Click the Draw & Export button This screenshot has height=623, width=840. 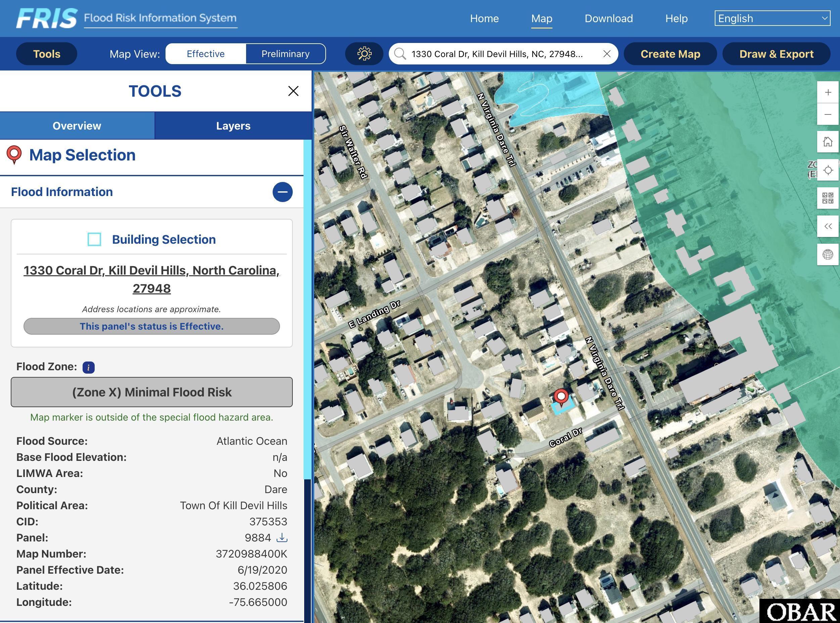[776, 54]
